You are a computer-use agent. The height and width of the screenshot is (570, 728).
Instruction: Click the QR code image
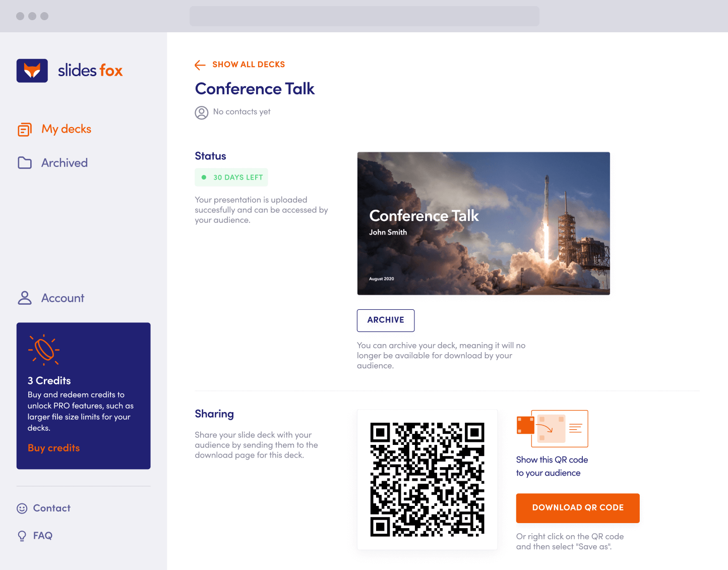tap(428, 480)
